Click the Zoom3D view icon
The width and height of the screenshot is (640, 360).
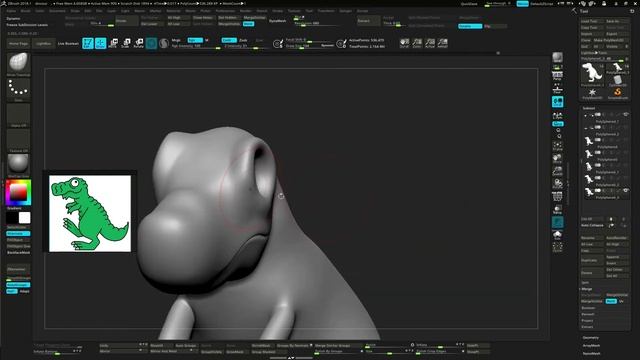[x=557, y=172]
